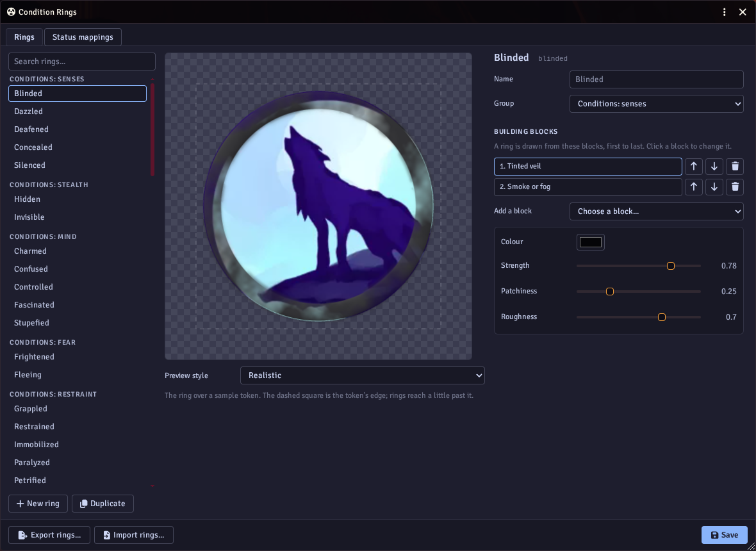Screen dimensions: 756x551
Task: Select the Tinted veil building block
Action: [x=588, y=167]
